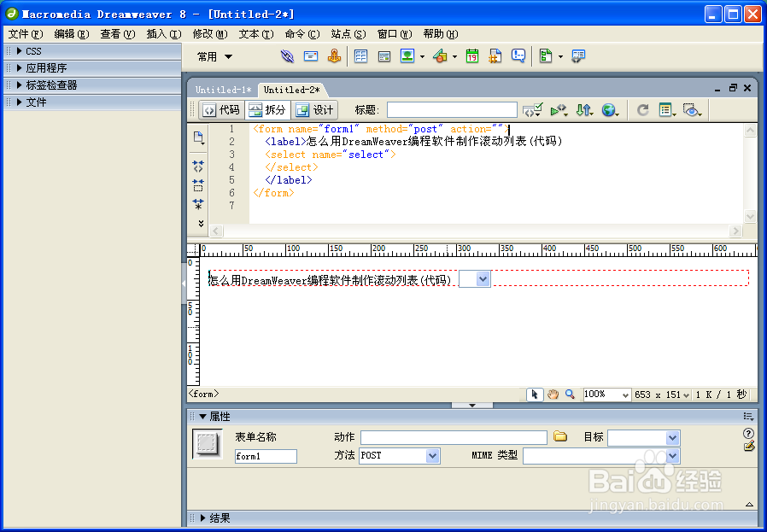Viewport: 767px width, 532px height.
Task: Click Collapse Selection icon
Action: 198,184
